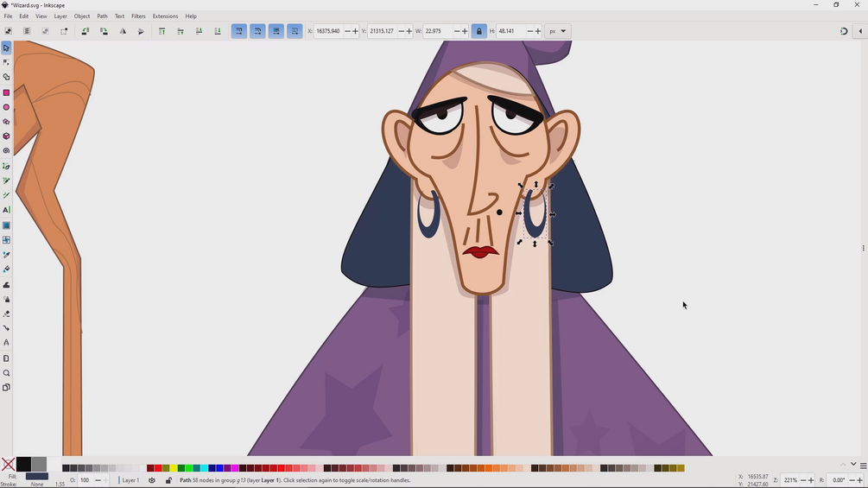Toggle move patterns with objects
Viewport: 868px width, 488px height.
(x=295, y=31)
